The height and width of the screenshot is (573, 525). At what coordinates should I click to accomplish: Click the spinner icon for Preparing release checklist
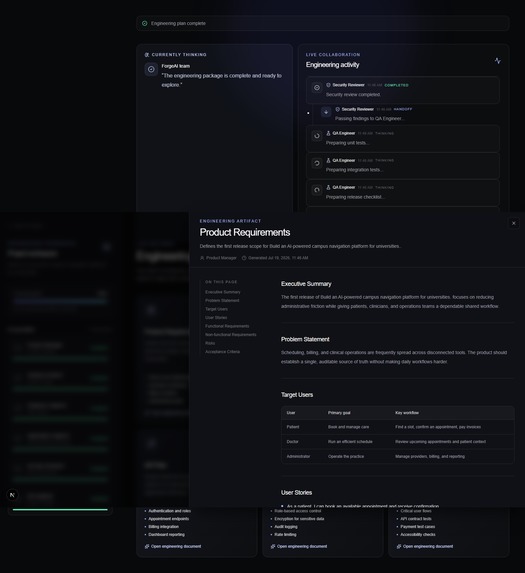tap(317, 190)
